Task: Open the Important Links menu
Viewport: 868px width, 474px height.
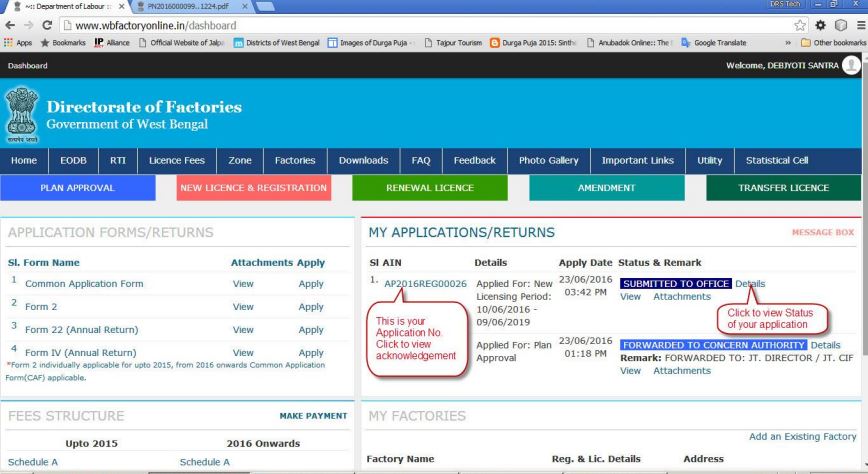Action: [638, 161]
